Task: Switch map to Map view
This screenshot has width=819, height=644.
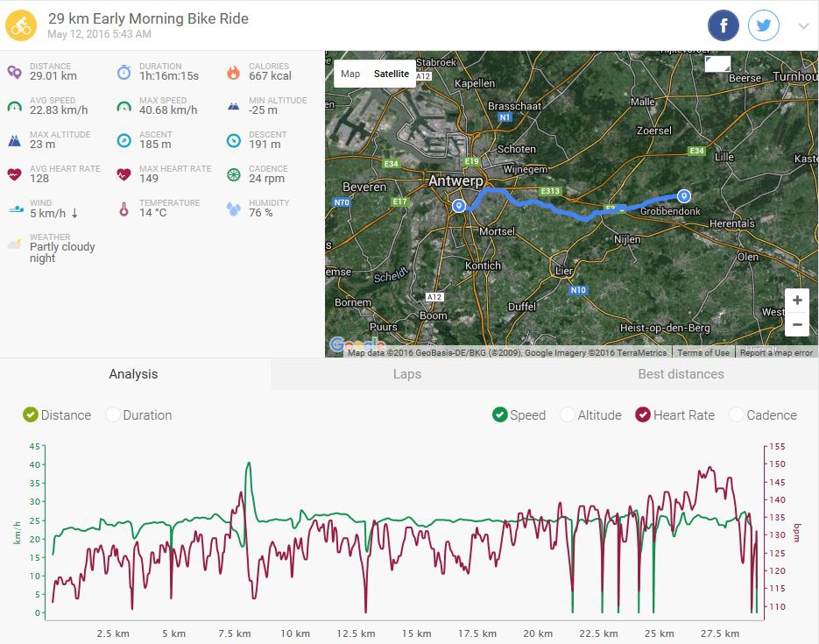Action: [x=350, y=74]
